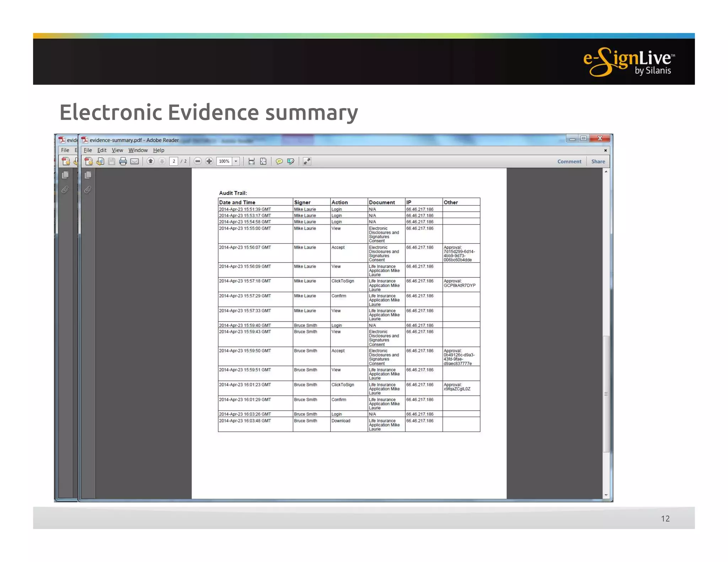The width and height of the screenshot is (728, 562).
Task: Open the Edit menu
Action: (x=102, y=150)
